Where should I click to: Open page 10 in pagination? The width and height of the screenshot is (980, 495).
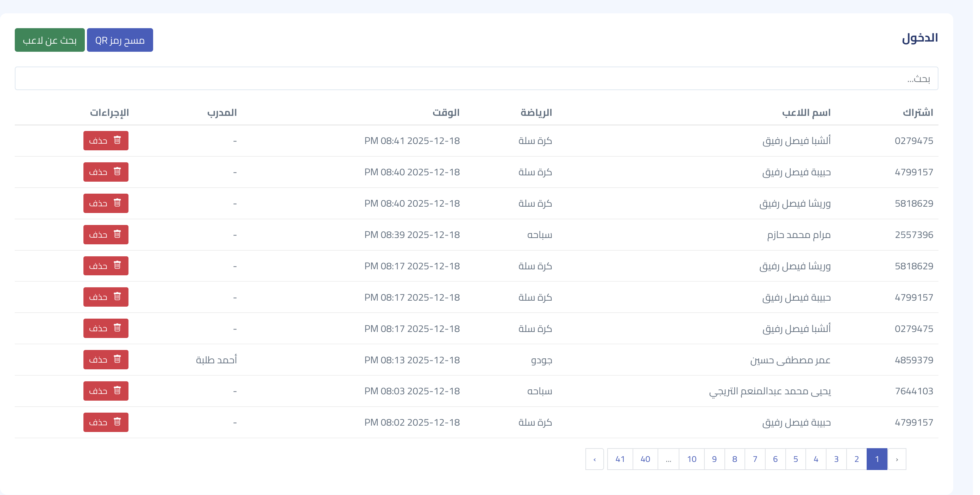[x=692, y=459]
